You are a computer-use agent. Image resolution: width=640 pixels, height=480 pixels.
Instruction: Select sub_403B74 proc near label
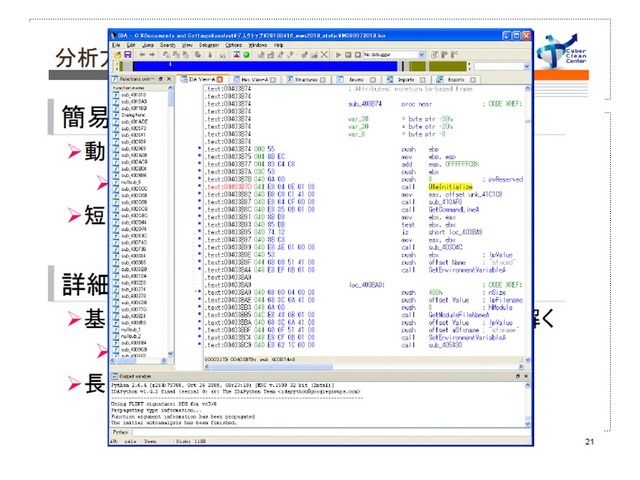coord(364,104)
